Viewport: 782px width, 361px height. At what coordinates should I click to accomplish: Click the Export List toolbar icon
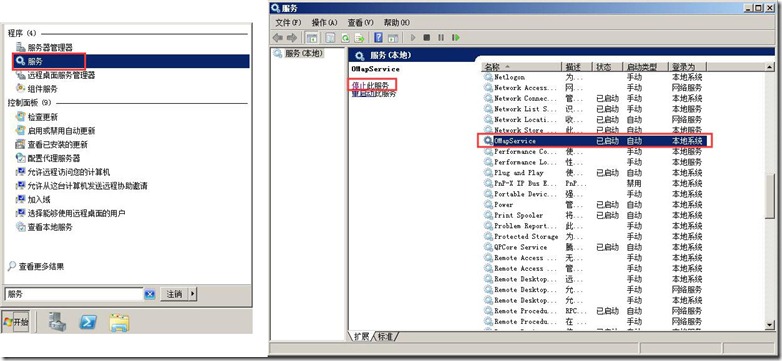[x=359, y=38]
